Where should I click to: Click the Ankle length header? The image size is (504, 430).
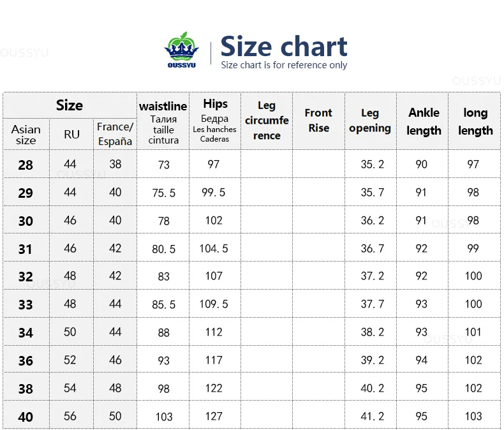tap(424, 121)
